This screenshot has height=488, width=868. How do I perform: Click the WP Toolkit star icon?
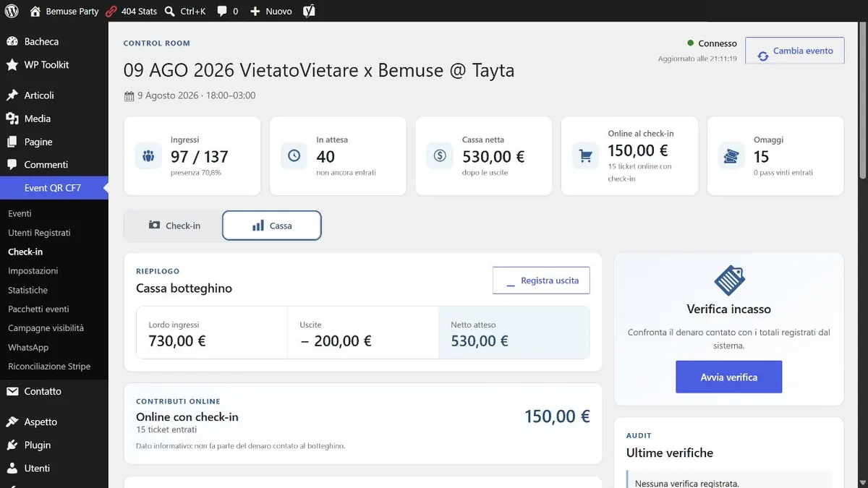click(12, 64)
